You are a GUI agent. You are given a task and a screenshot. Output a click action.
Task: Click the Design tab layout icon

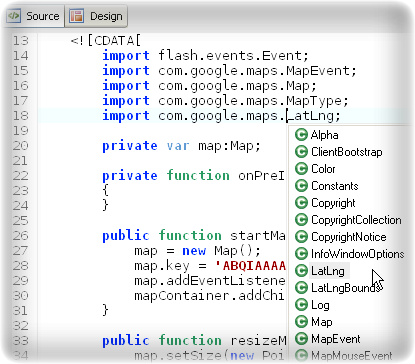[x=76, y=16]
